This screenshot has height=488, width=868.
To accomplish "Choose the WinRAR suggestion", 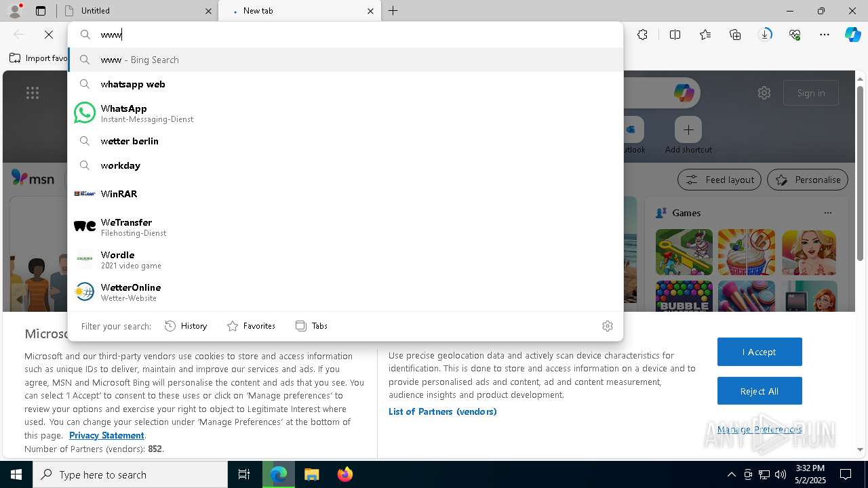I will coord(346,194).
